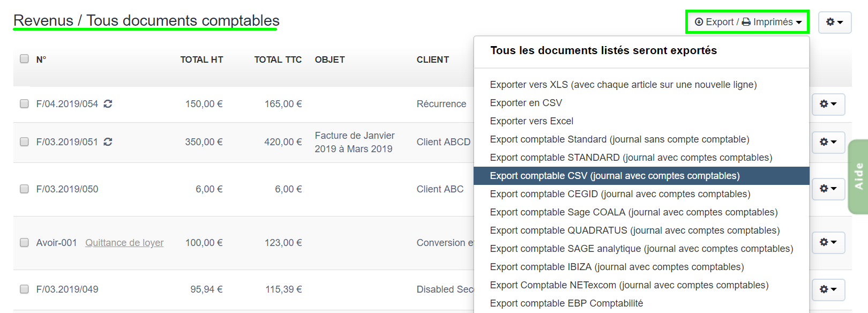Check the box for invoice F/03.2019/051

coord(24,141)
